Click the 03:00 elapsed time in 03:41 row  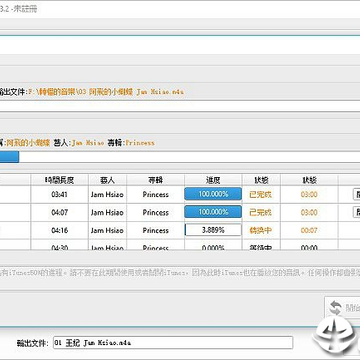(309, 194)
